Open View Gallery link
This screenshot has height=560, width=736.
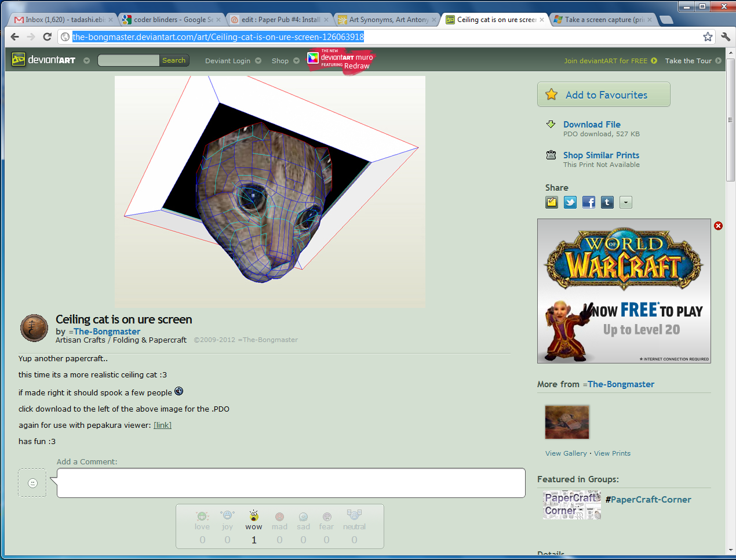click(566, 453)
